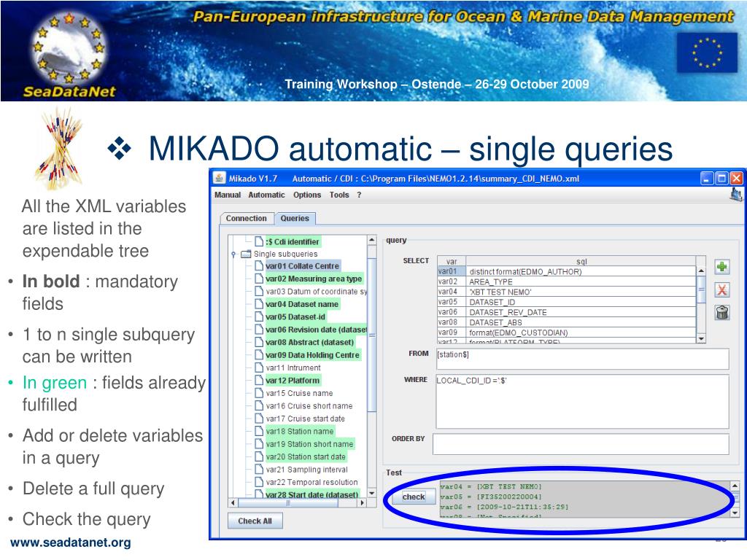This screenshot has width=747, height=560.
Task: Select the var01 row in SELECT table
Action: coord(566,271)
